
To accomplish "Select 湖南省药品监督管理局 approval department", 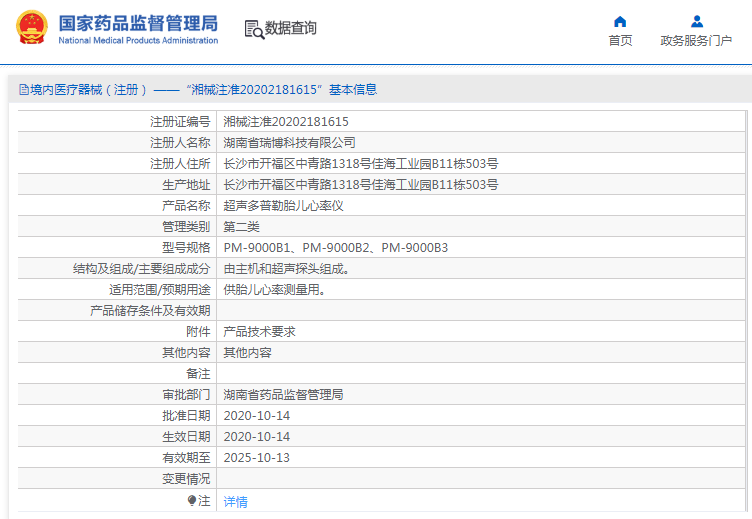I will 283,395.
